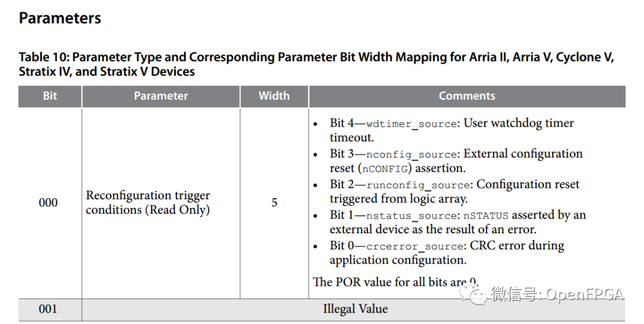
Task: Click the nconfig_source bullet entry
Action: click(456, 161)
